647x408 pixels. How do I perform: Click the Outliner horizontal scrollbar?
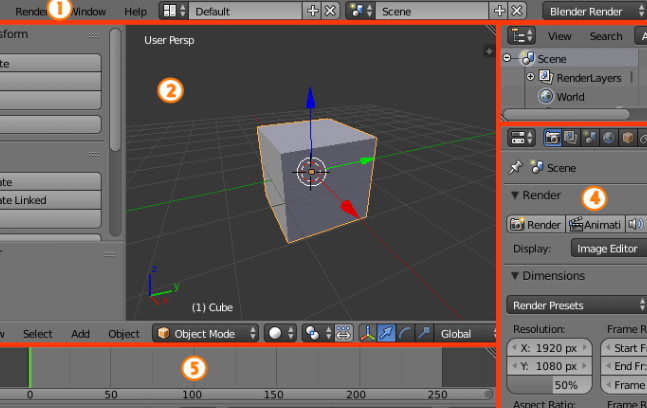pos(566,114)
